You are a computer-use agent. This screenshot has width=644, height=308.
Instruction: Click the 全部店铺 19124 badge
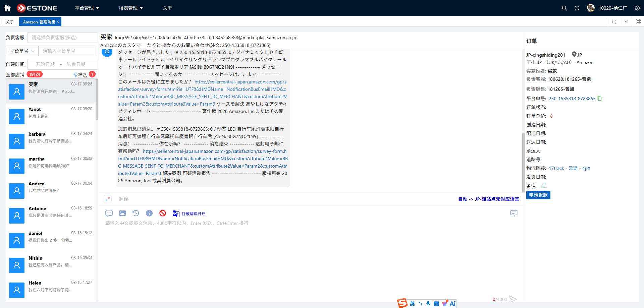[x=35, y=74]
